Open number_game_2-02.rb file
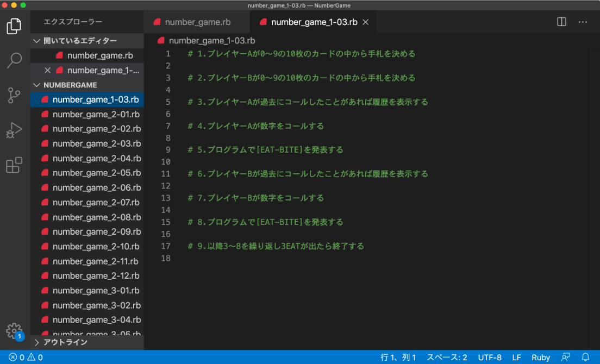Image resolution: width=600 pixels, height=364 pixels. 87,129
